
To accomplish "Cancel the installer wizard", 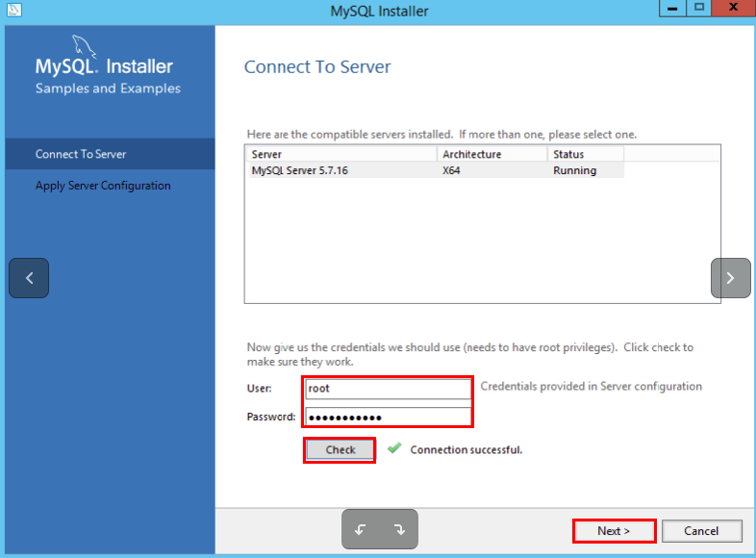I will pyautogui.click(x=701, y=531).
